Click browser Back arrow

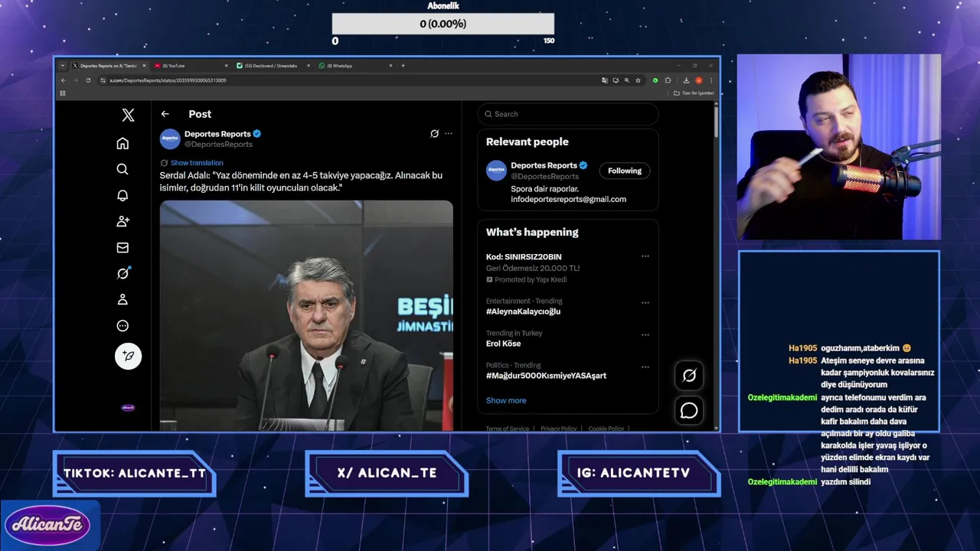(64, 80)
